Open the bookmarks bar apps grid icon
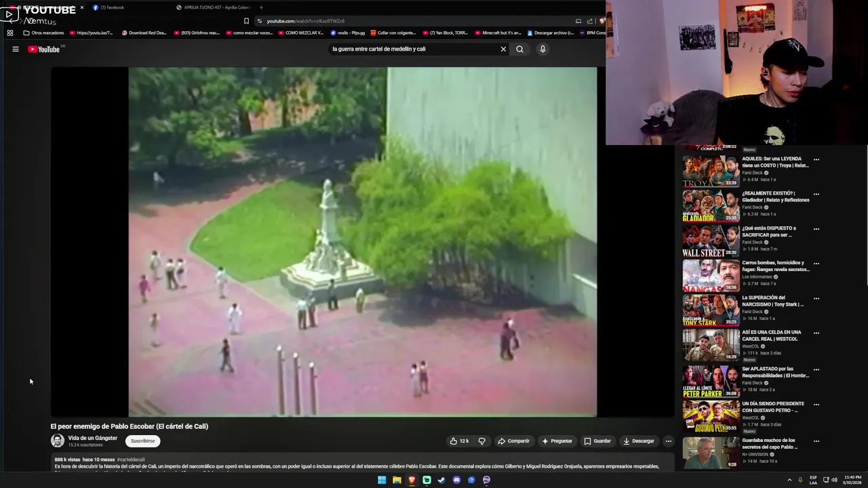The width and height of the screenshot is (868, 488). [9, 33]
